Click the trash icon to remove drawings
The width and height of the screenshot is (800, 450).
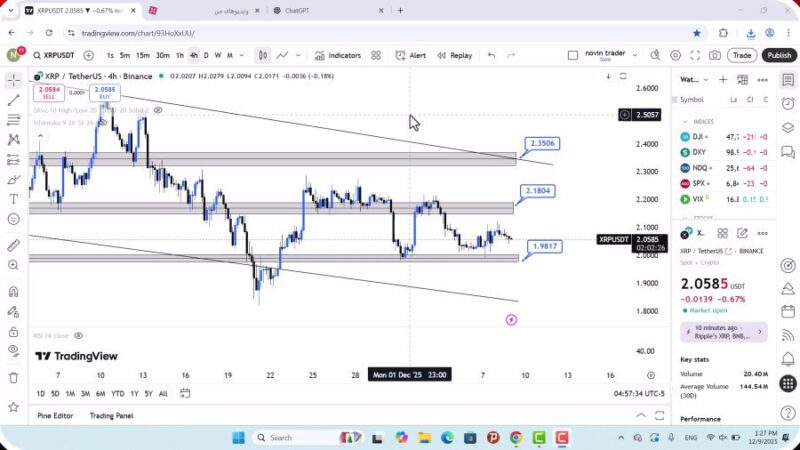point(13,377)
